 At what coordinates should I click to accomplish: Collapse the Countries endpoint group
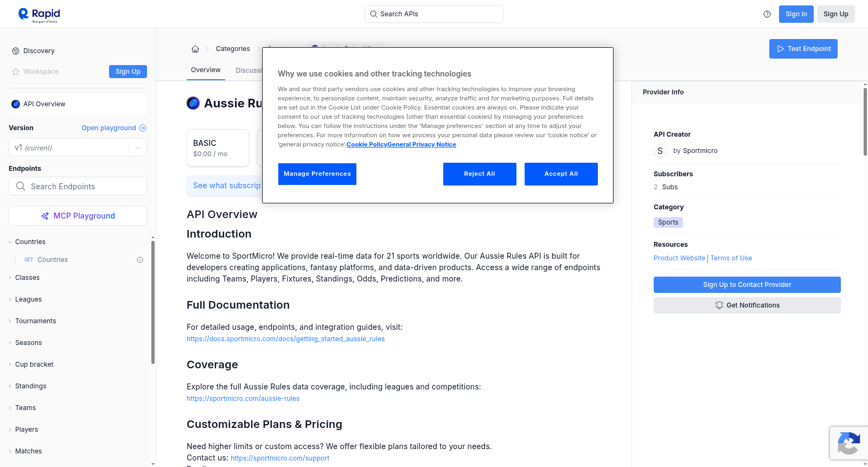[10, 242]
